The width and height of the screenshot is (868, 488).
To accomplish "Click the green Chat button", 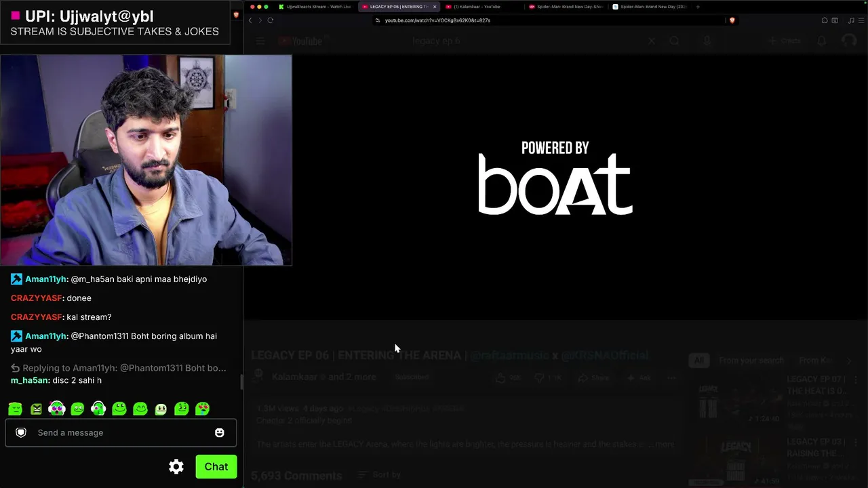I will (x=216, y=466).
